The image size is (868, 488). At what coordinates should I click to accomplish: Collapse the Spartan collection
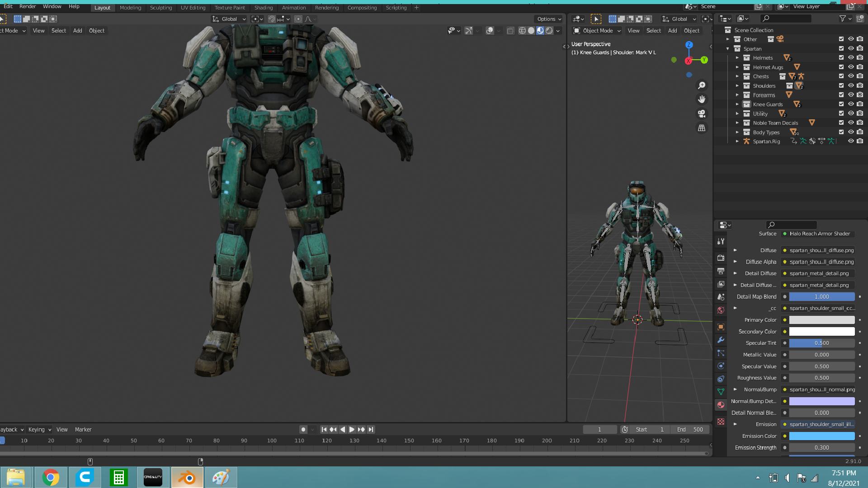(728, 49)
